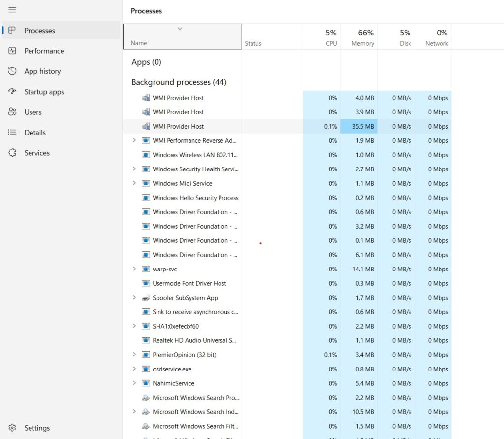Open the Performance page icon

[x=12, y=51]
